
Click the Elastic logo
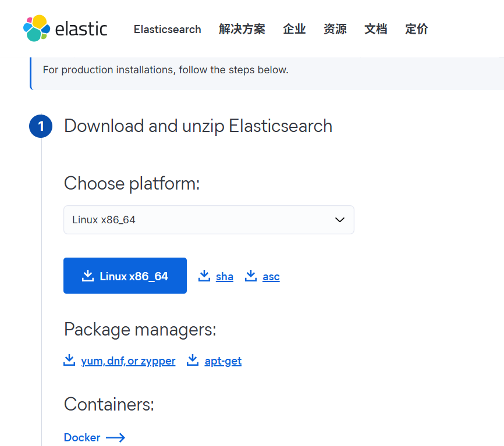[65, 28]
